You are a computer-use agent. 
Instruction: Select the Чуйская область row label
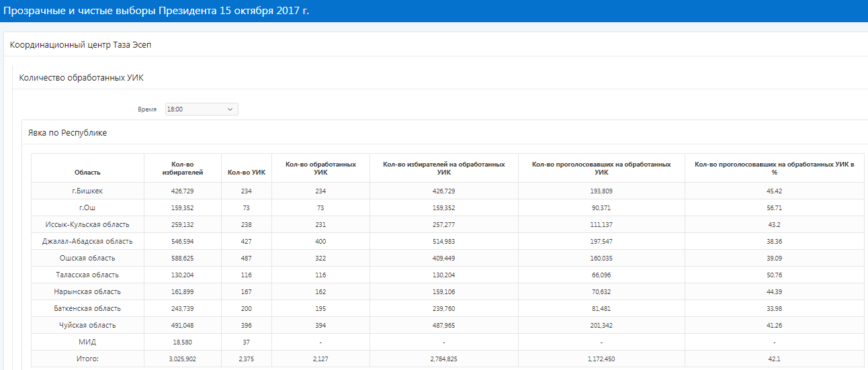(87, 325)
